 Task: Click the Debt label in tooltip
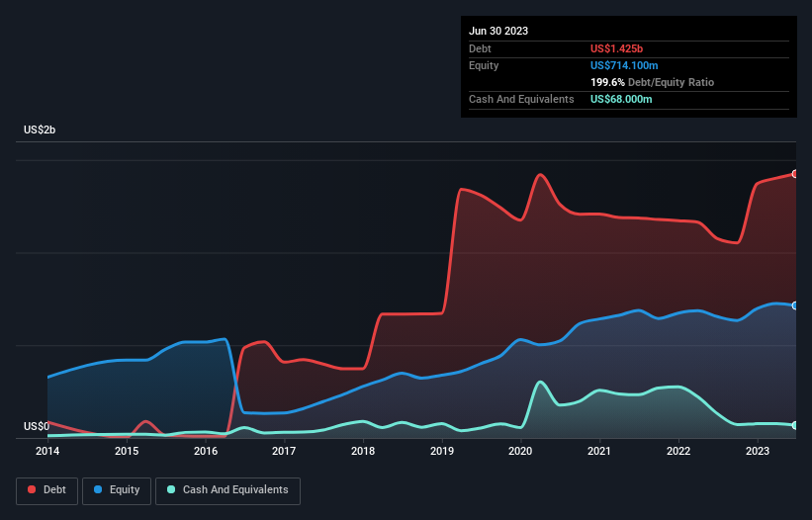tap(480, 48)
